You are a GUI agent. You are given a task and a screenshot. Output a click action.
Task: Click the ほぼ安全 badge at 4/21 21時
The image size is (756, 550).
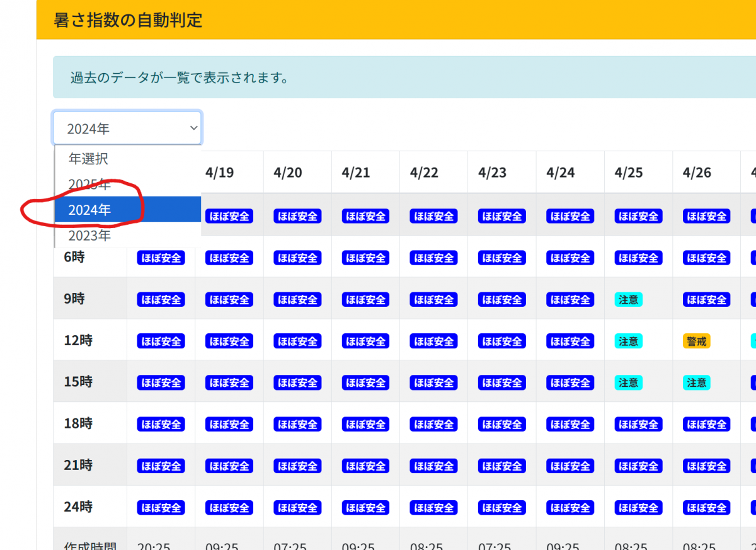coord(365,466)
